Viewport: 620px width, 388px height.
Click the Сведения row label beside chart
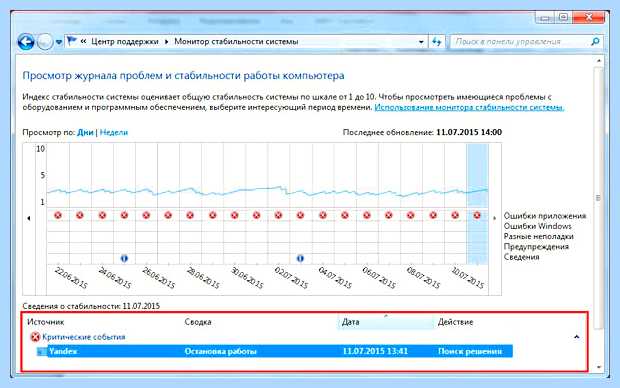tap(521, 257)
